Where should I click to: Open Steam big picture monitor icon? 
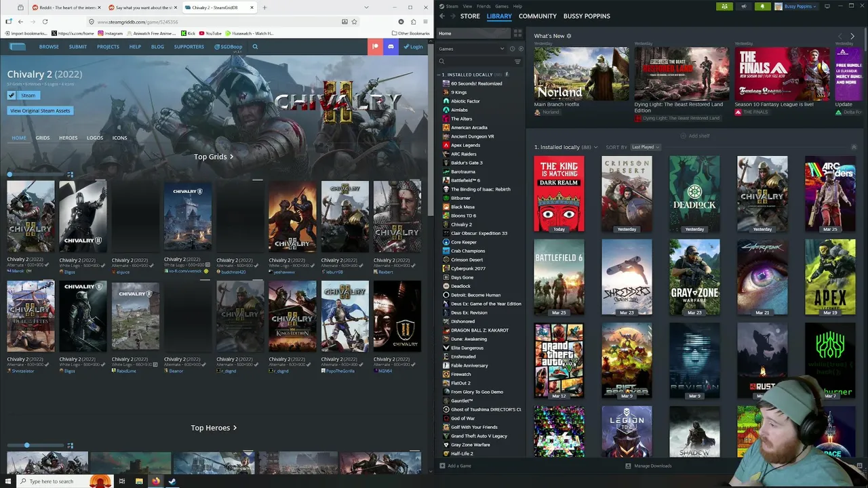click(x=827, y=6)
